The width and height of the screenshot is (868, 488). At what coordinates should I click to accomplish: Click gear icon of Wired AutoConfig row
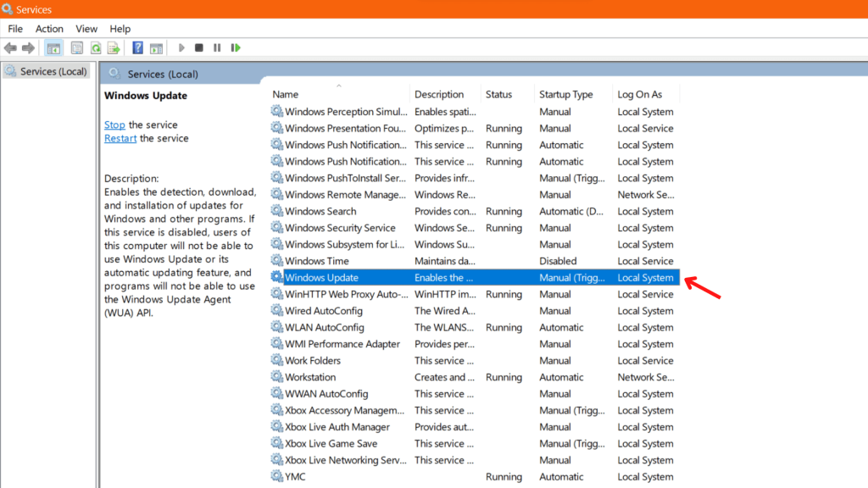[276, 310]
